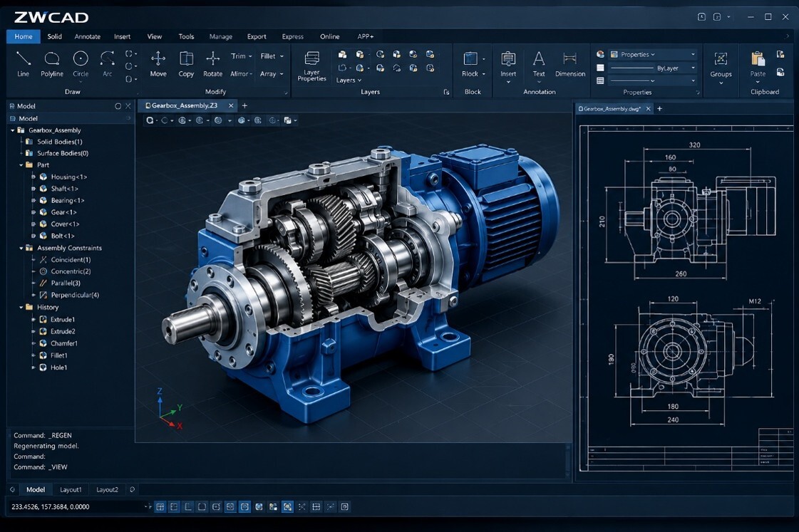
Task: Click the Extrude1 feature icon
Action: click(x=43, y=319)
